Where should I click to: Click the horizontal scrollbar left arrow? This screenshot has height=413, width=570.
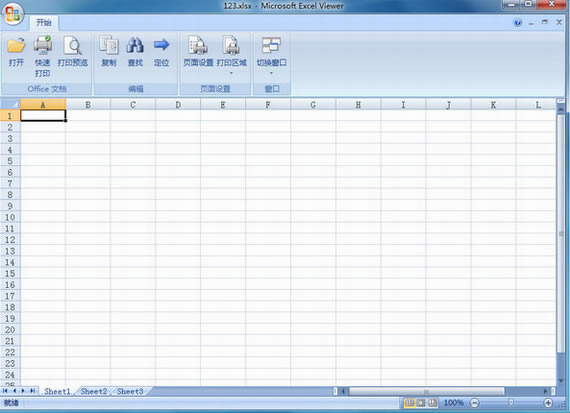click(x=344, y=391)
